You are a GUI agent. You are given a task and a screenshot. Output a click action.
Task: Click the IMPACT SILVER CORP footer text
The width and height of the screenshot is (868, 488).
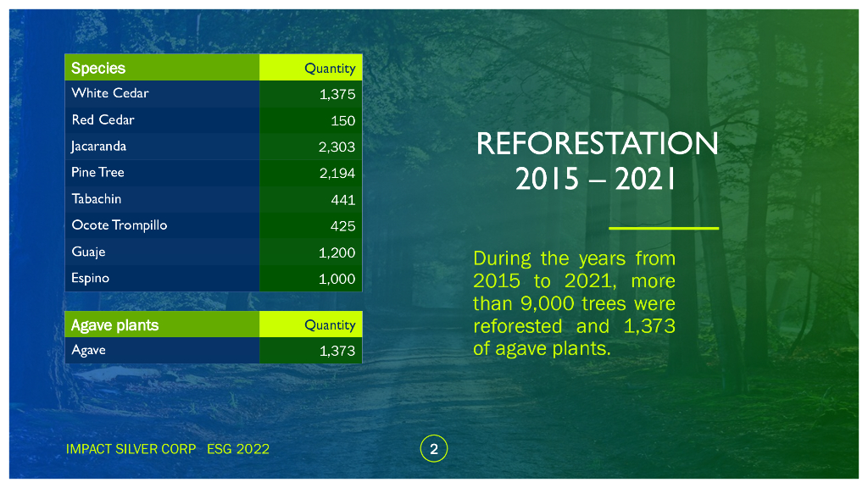tap(131, 449)
